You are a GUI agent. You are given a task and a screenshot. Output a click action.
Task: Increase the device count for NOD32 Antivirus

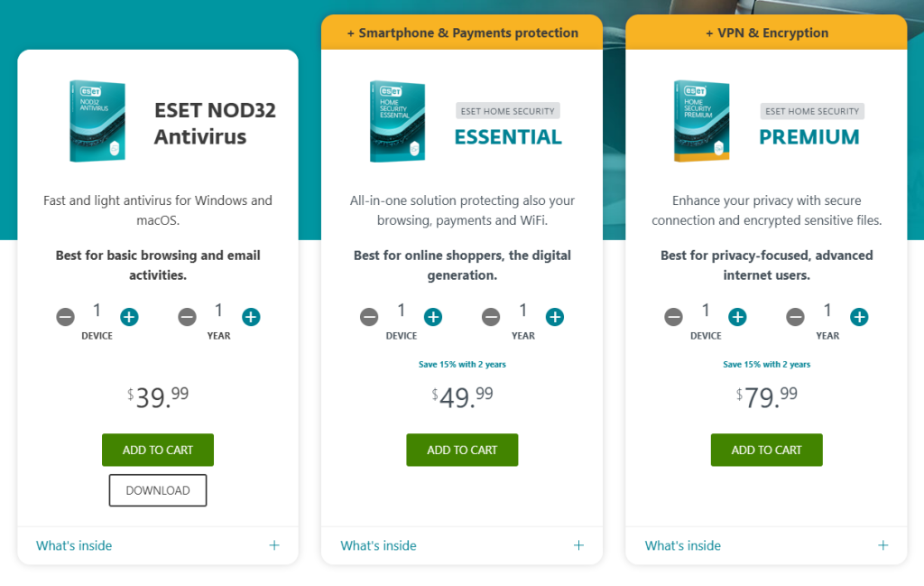129,317
